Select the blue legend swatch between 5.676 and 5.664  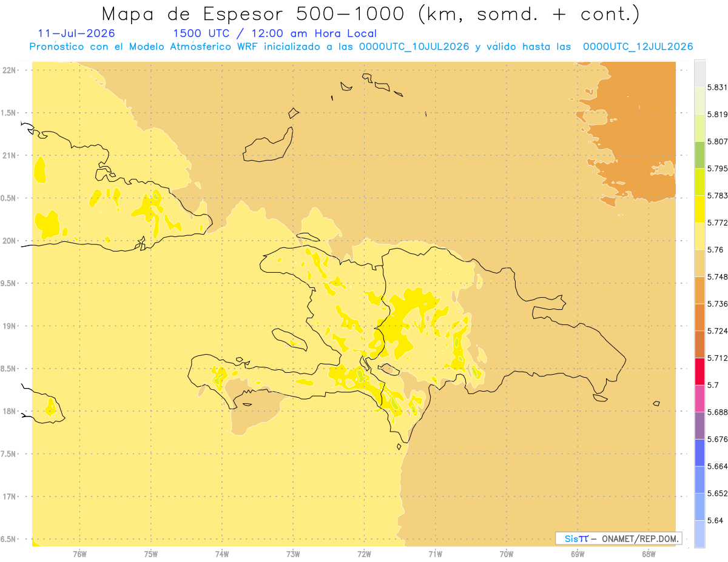click(699, 452)
